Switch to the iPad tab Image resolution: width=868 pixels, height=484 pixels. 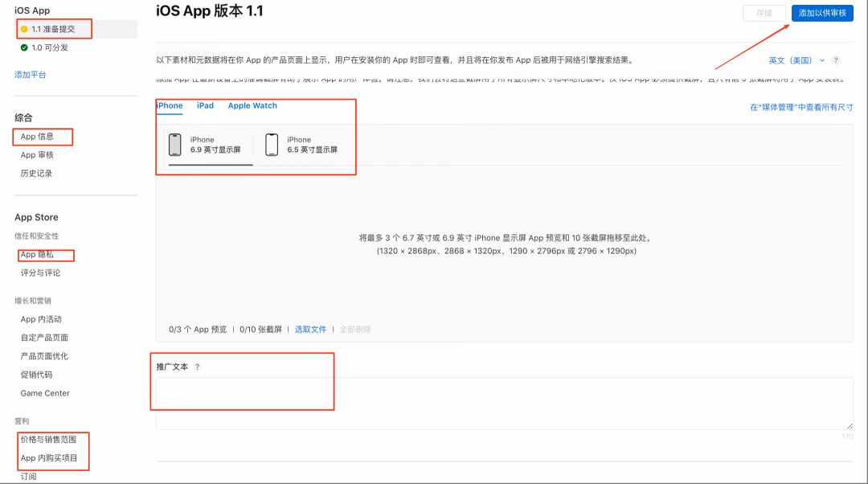206,106
